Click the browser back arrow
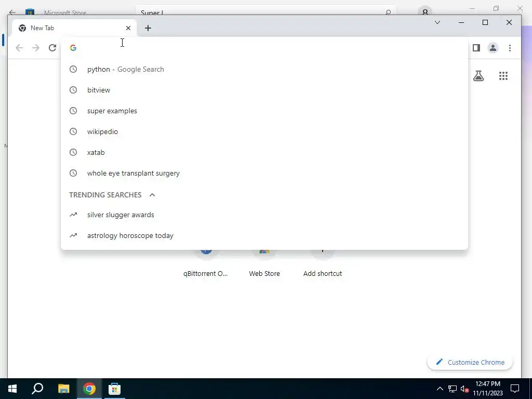The width and height of the screenshot is (532, 399). pyautogui.click(x=19, y=48)
